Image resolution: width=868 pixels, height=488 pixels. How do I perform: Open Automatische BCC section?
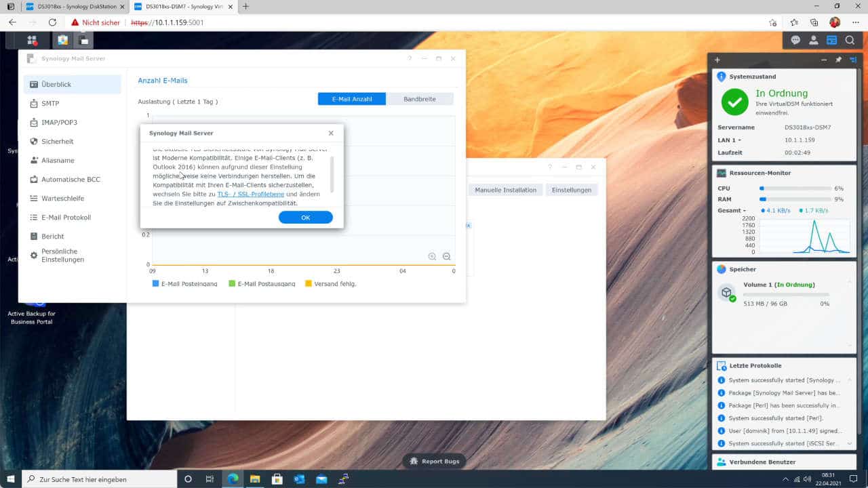[72, 180]
